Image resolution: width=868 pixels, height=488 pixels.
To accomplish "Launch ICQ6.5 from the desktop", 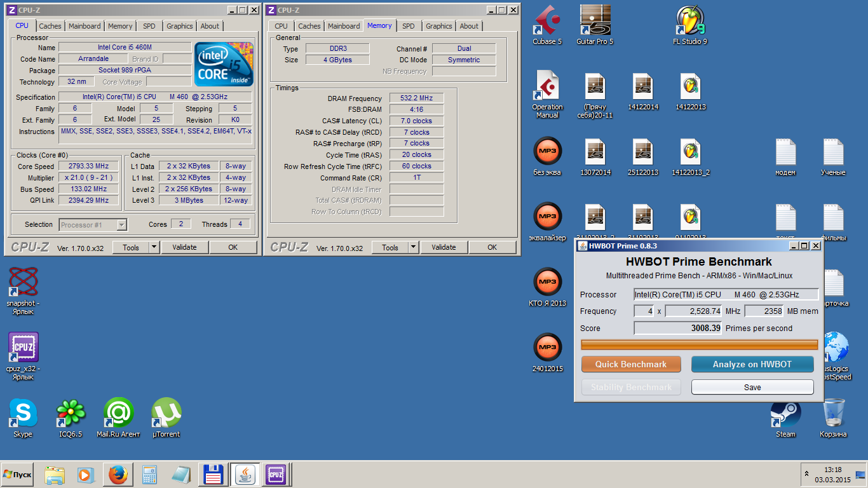I will point(71,417).
